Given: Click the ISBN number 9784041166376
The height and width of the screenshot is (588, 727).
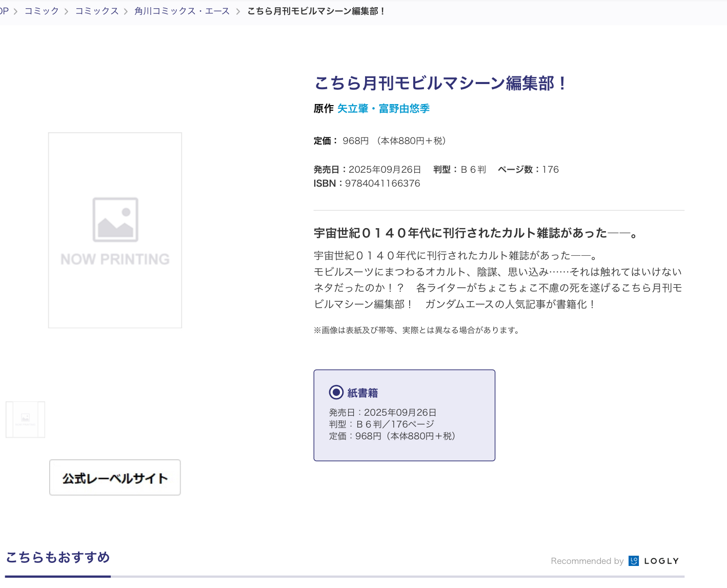Looking at the screenshot, I should 382,184.
